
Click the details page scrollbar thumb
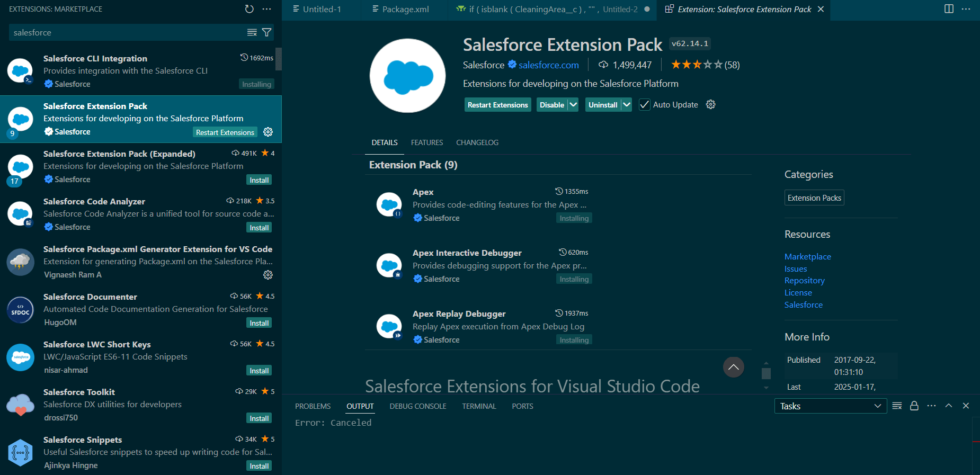[766, 373]
